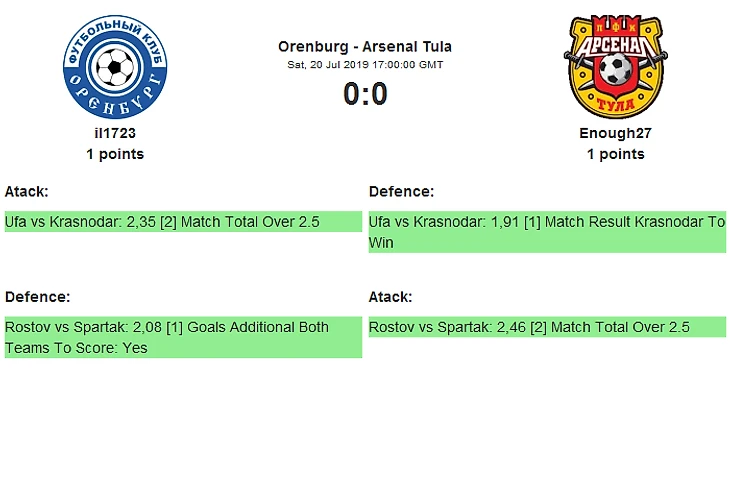Click il1723's 1 points label
The height and width of the screenshot is (480, 730).
115,154
